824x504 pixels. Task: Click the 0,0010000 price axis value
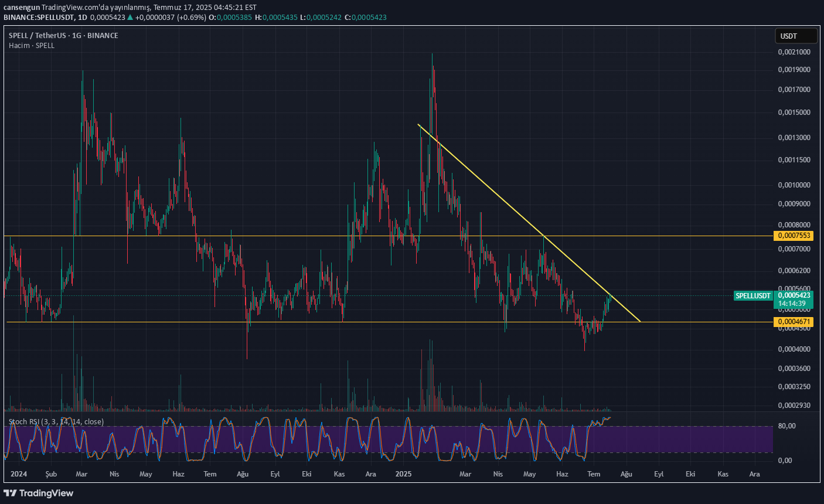pyautogui.click(x=794, y=185)
